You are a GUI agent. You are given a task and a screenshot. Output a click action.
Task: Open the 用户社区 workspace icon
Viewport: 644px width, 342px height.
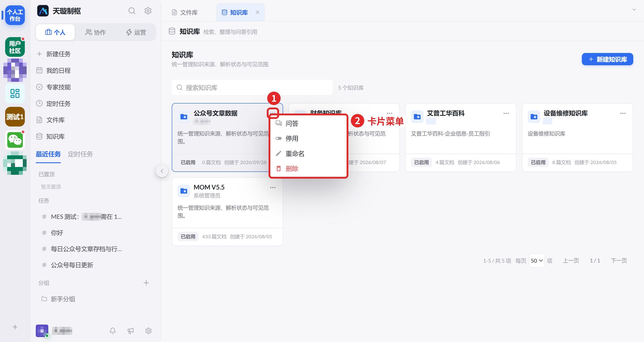(15, 47)
